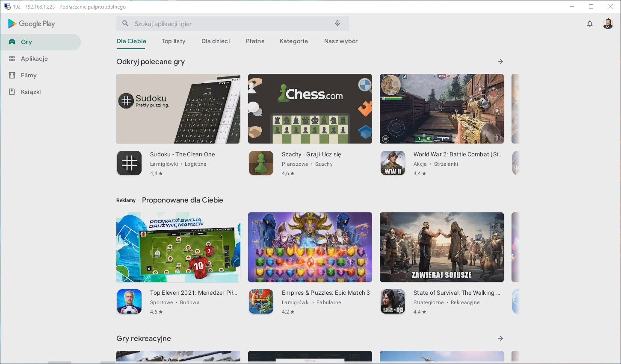This screenshot has height=364, width=621.
Task: Click the 4,2 rating under Empires & Puzzles
Action: click(x=288, y=312)
